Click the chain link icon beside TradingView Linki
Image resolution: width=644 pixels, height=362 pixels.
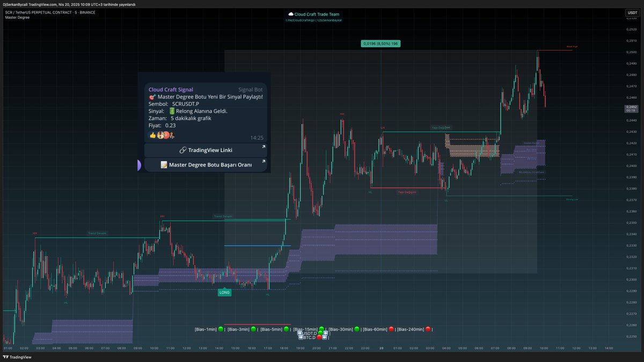coord(182,150)
